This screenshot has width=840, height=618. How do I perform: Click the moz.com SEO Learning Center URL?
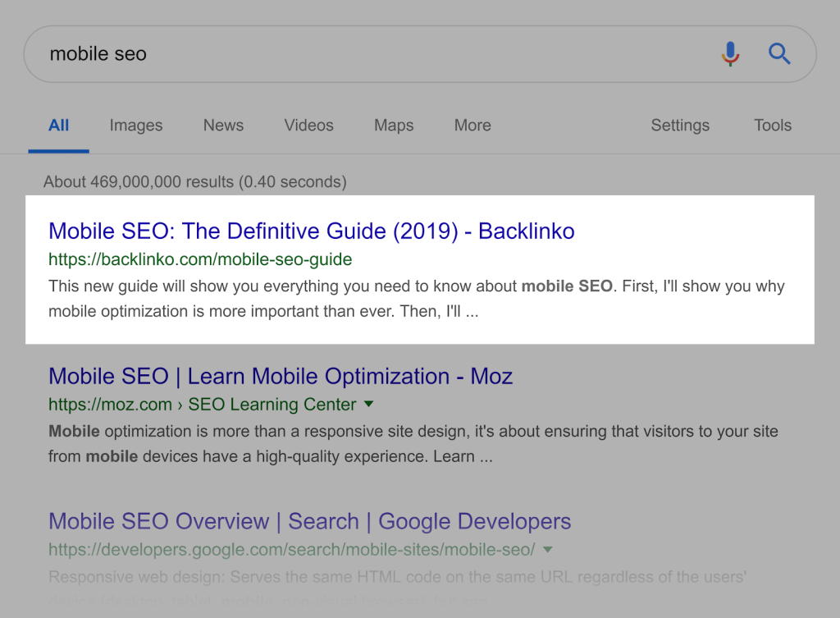(203, 405)
